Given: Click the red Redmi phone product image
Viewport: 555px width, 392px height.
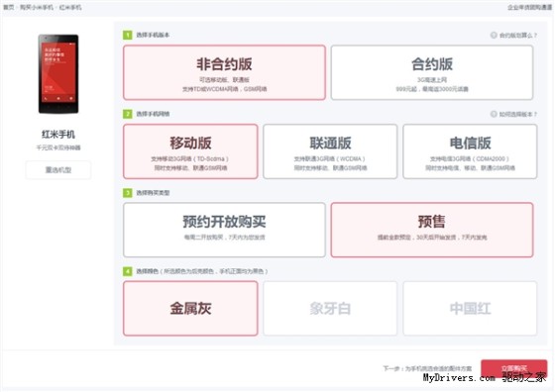Looking at the screenshot, I should tap(58, 74).
